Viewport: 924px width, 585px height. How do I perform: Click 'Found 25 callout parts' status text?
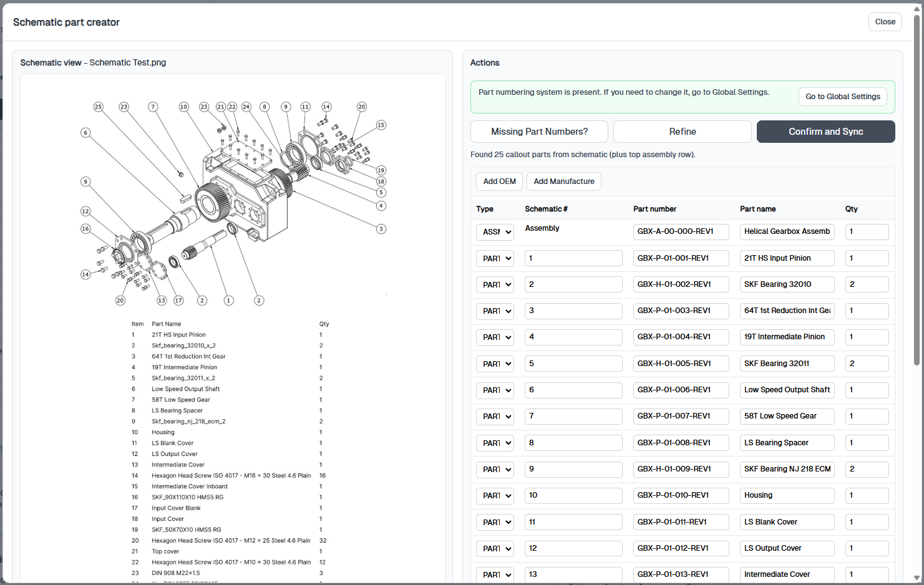[583, 155]
